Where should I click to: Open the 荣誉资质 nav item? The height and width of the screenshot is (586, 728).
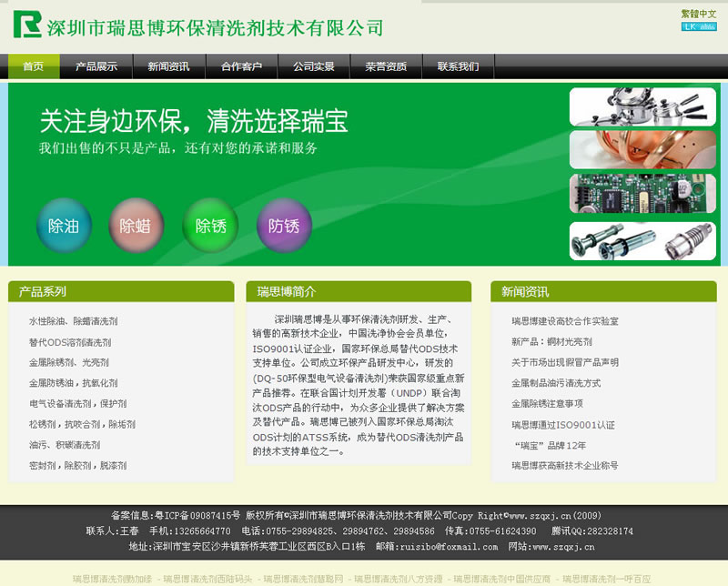click(x=386, y=66)
